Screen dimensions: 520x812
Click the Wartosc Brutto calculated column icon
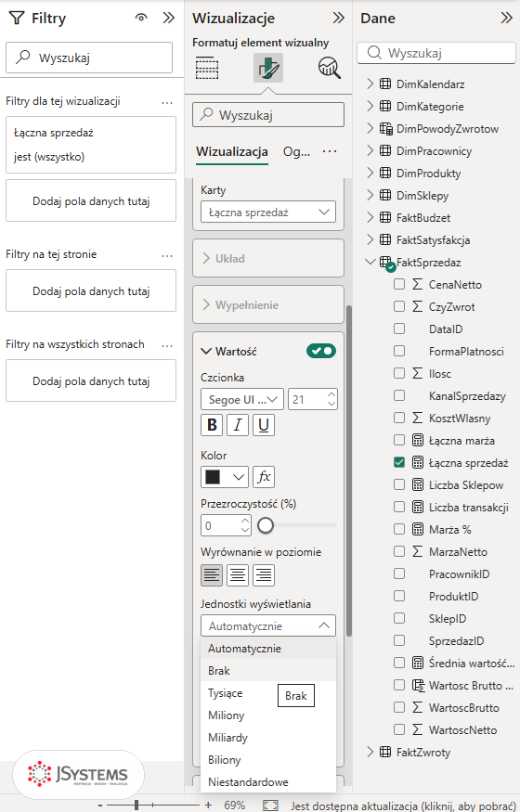tap(418, 686)
